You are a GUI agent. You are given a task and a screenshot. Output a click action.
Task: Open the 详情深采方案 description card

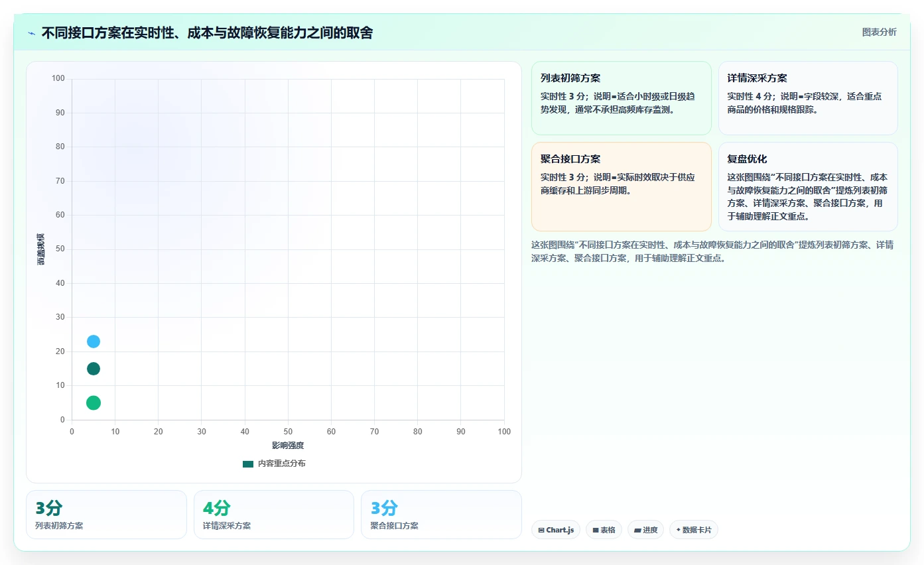(808, 98)
